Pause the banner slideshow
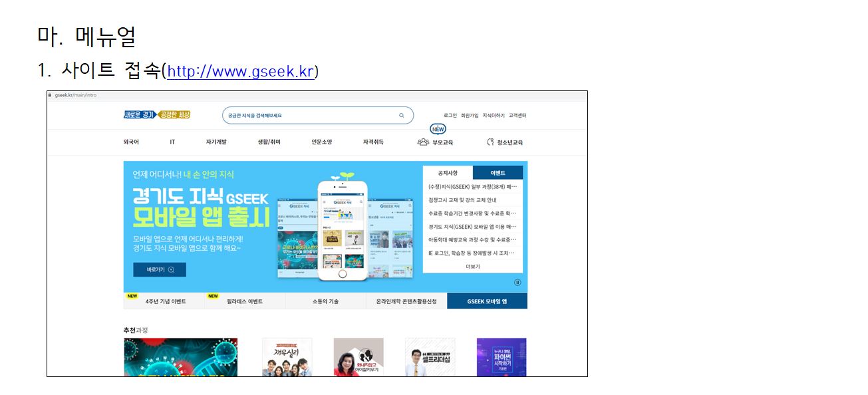868x395 pixels. (517, 282)
